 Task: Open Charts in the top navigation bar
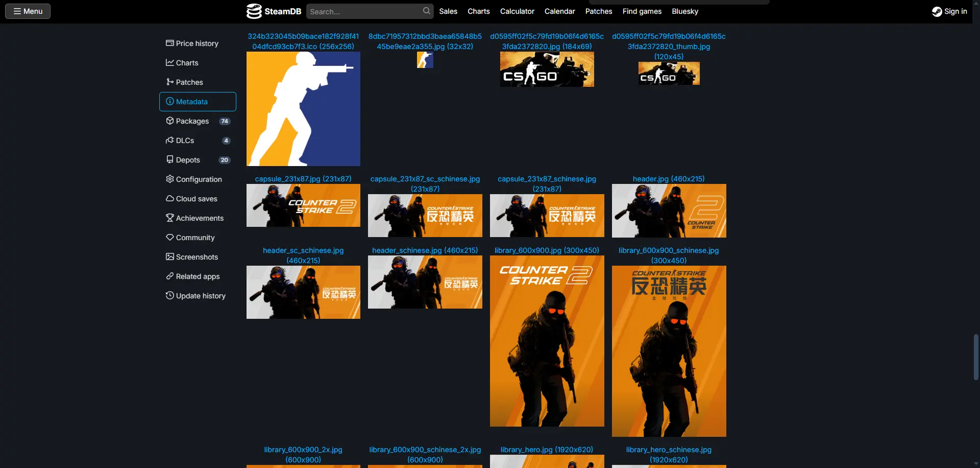coord(479,11)
